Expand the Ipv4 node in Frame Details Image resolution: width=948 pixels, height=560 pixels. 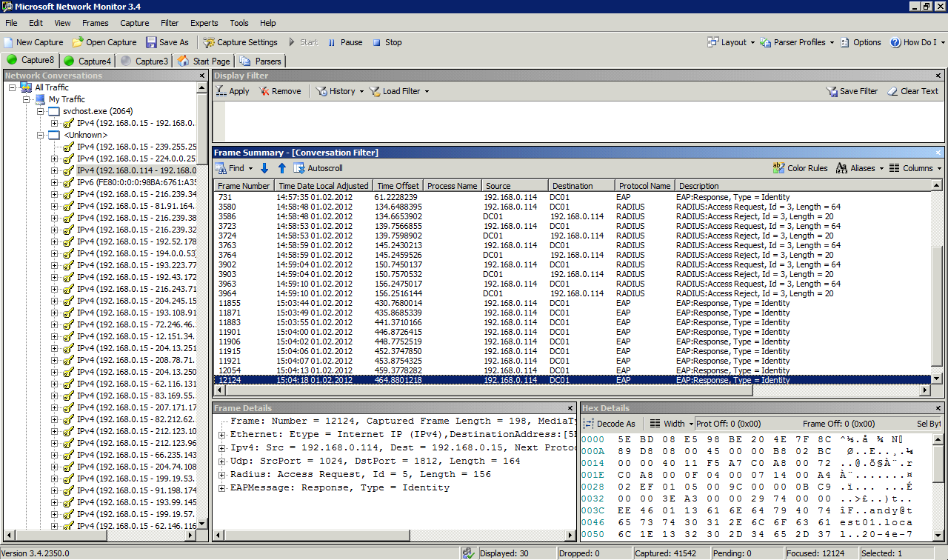point(222,447)
